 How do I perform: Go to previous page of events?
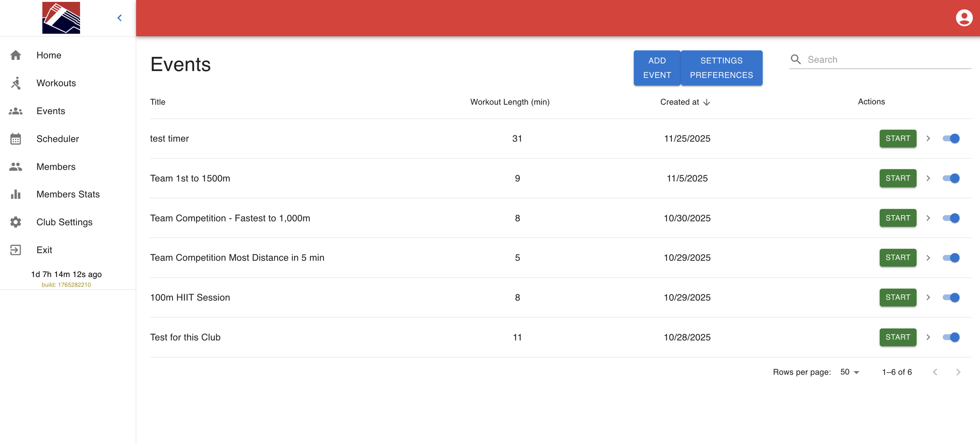point(935,372)
